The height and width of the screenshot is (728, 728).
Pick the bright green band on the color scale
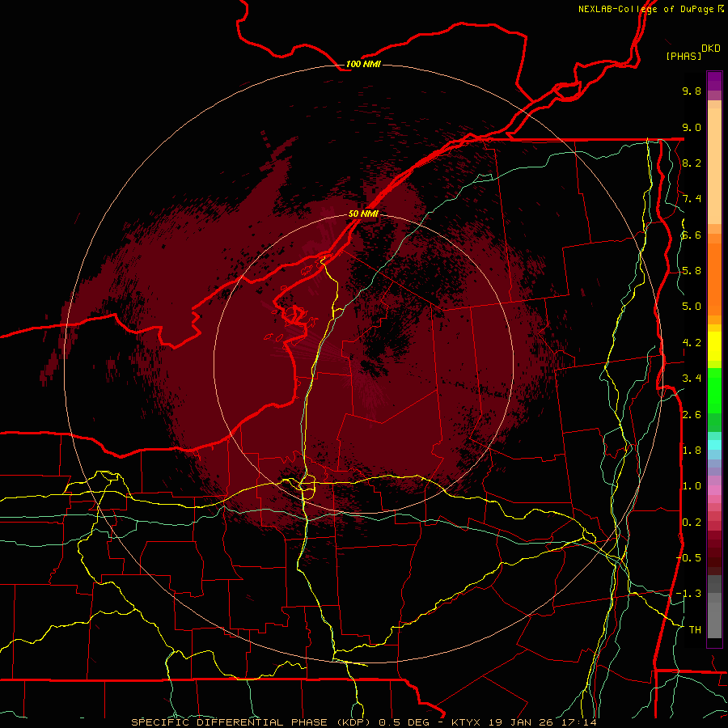click(x=714, y=390)
